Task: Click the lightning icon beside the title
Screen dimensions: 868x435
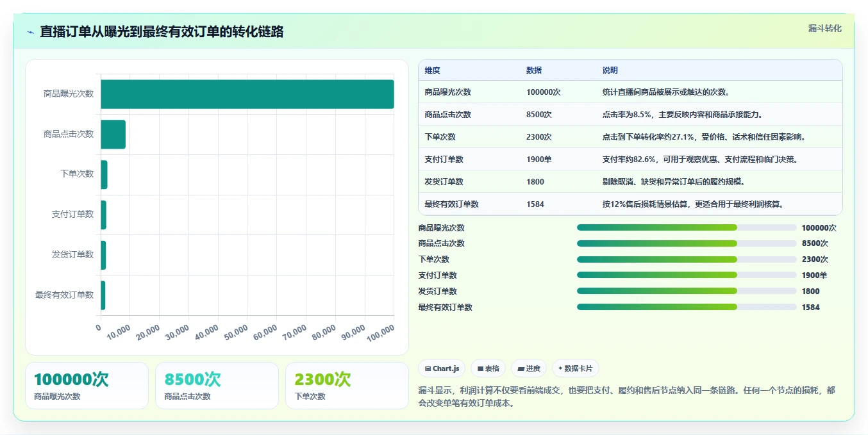Action: pyautogui.click(x=30, y=32)
